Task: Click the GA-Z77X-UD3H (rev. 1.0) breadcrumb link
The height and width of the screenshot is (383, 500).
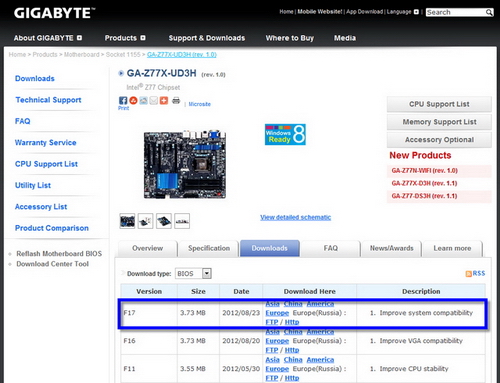Action: coord(182,55)
